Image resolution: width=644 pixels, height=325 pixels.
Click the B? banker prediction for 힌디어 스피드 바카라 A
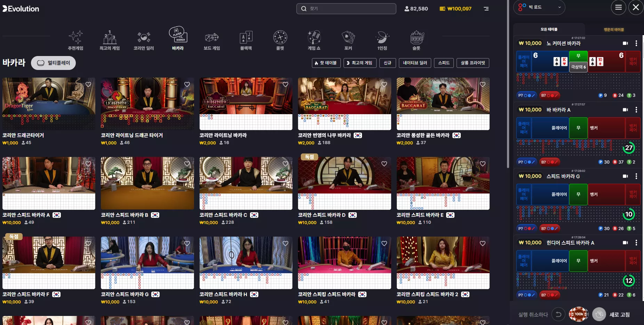[x=550, y=295]
